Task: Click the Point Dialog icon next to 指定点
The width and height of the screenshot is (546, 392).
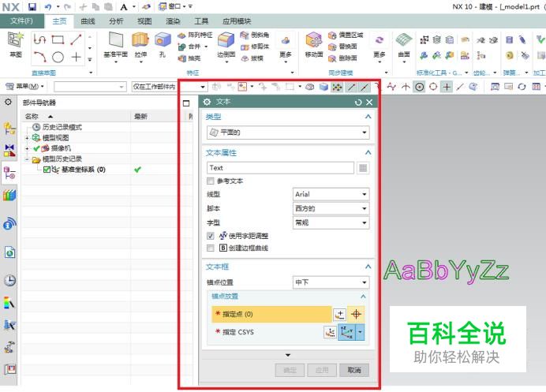Action: (339, 315)
